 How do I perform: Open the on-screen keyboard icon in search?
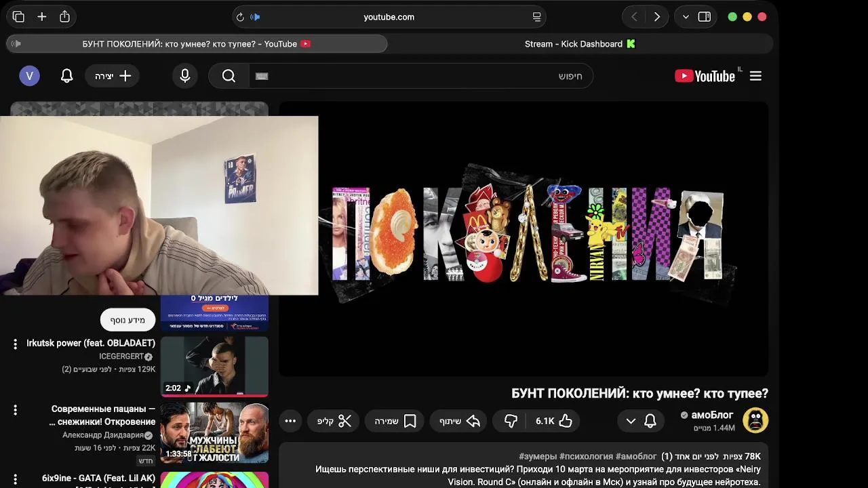coord(262,76)
